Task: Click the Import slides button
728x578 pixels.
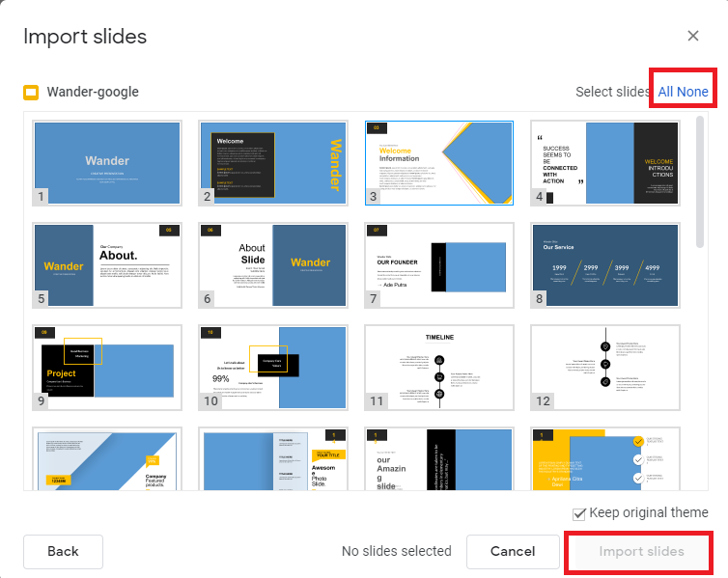Action: (641, 552)
